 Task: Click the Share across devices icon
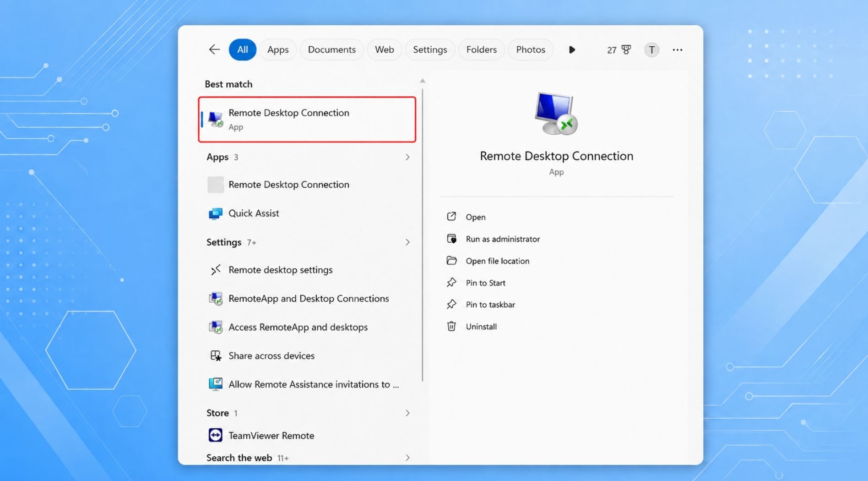coord(216,356)
